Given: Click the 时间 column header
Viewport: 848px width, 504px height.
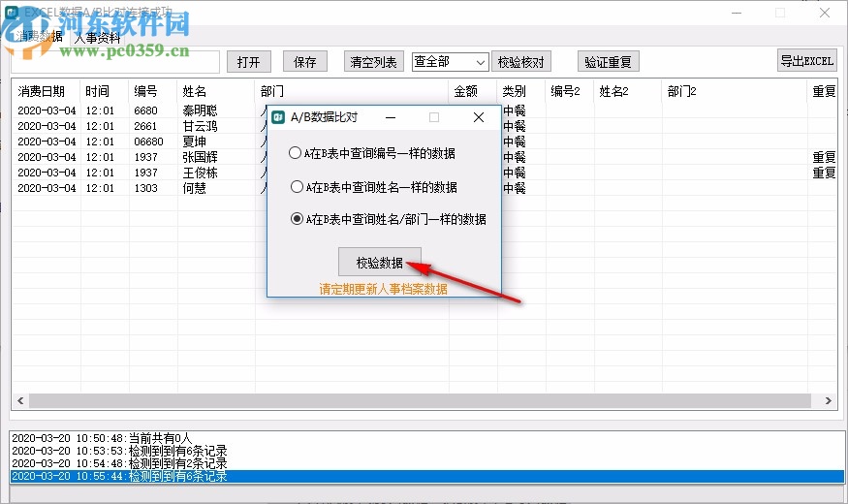Looking at the screenshot, I should click(105, 91).
